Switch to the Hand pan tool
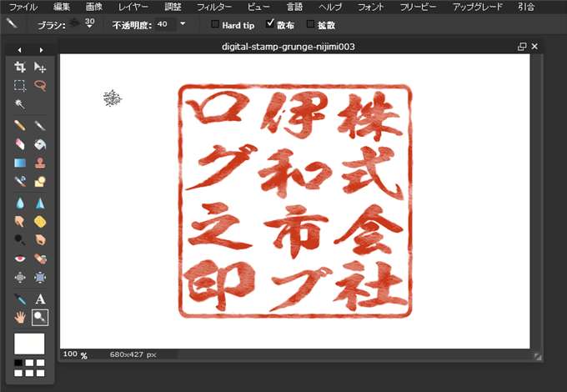This screenshot has width=567, height=392. (x=21, y=317)
